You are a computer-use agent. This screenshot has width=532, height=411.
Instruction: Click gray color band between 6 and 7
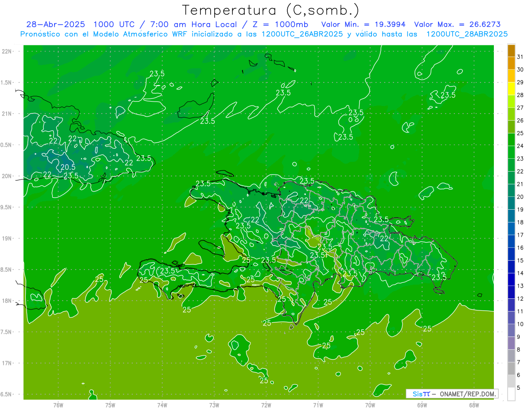coord(511,369)
